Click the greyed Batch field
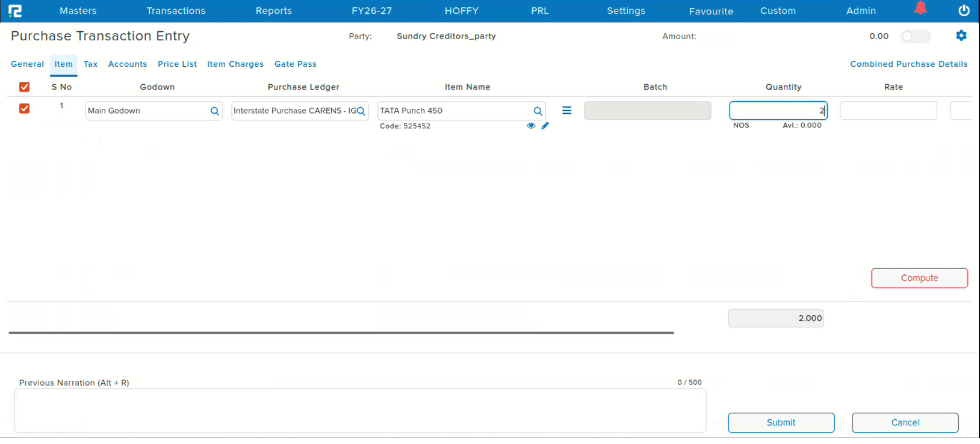 648,111
